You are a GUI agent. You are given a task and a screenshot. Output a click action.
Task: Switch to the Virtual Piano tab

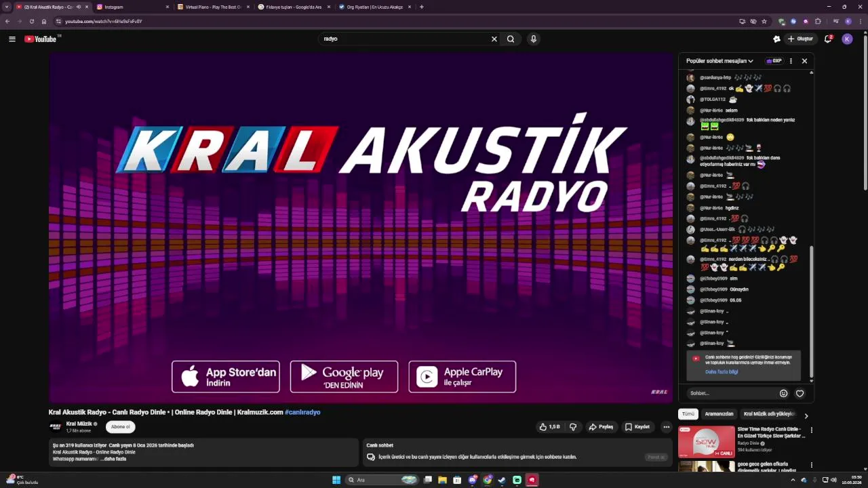pos(213,7)
